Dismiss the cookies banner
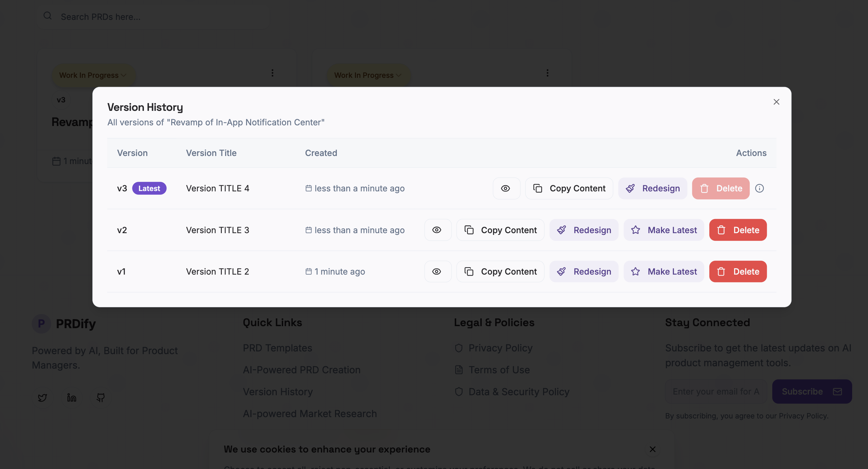This screenshot has width=868, height=469. 653,449
